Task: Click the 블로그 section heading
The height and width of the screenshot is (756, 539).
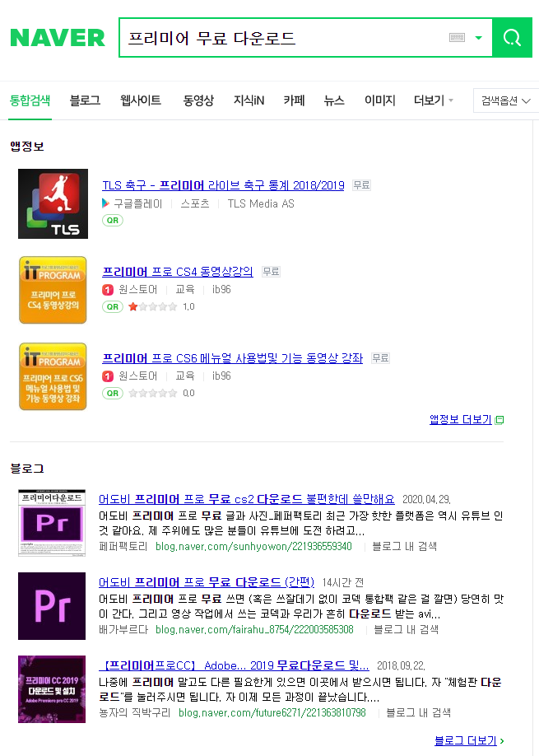Action: pyautogui.click(x=27, y=468)
